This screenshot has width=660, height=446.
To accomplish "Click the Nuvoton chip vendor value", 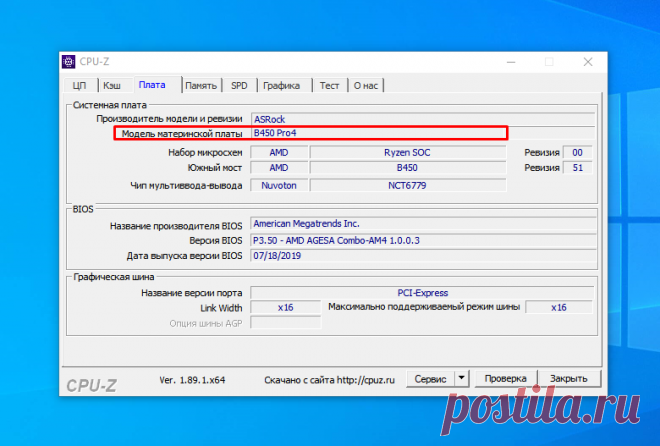I will 279,186.
